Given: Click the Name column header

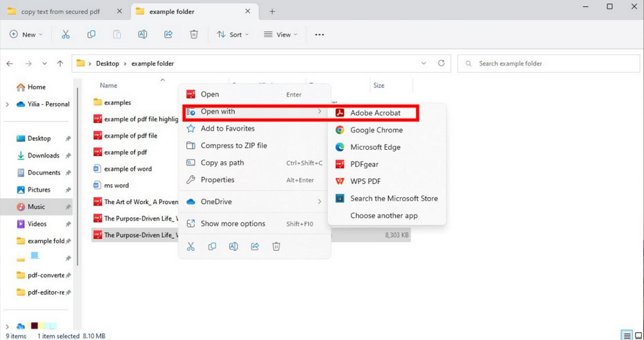Looking at the screenshot, I should click(108, 85).
